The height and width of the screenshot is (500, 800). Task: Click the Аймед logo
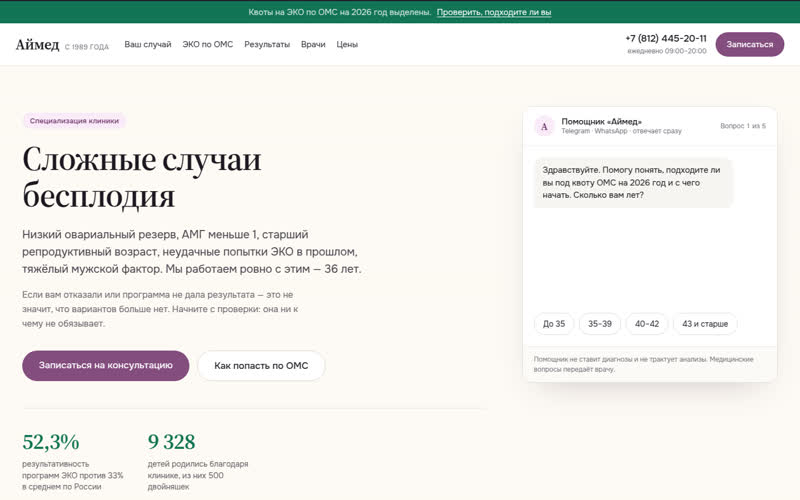37,45
